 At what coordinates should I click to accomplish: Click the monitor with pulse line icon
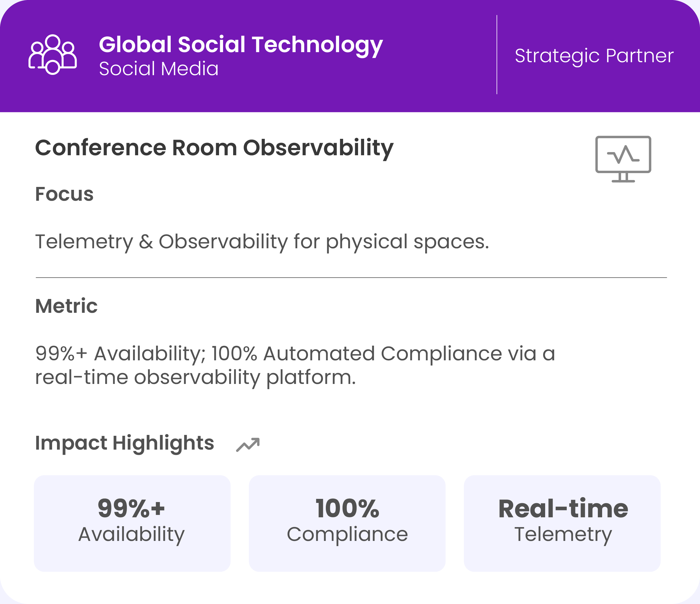[x=623, y=159]
